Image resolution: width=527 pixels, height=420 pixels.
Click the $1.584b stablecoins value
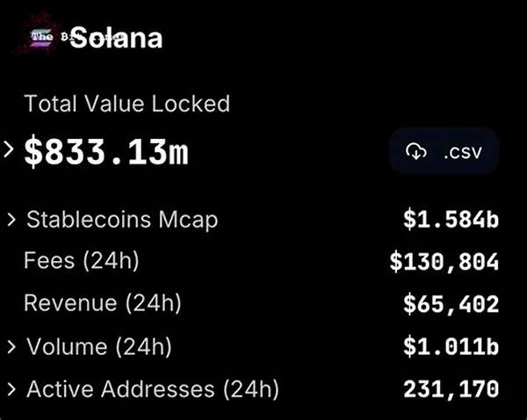click(451, 220)
